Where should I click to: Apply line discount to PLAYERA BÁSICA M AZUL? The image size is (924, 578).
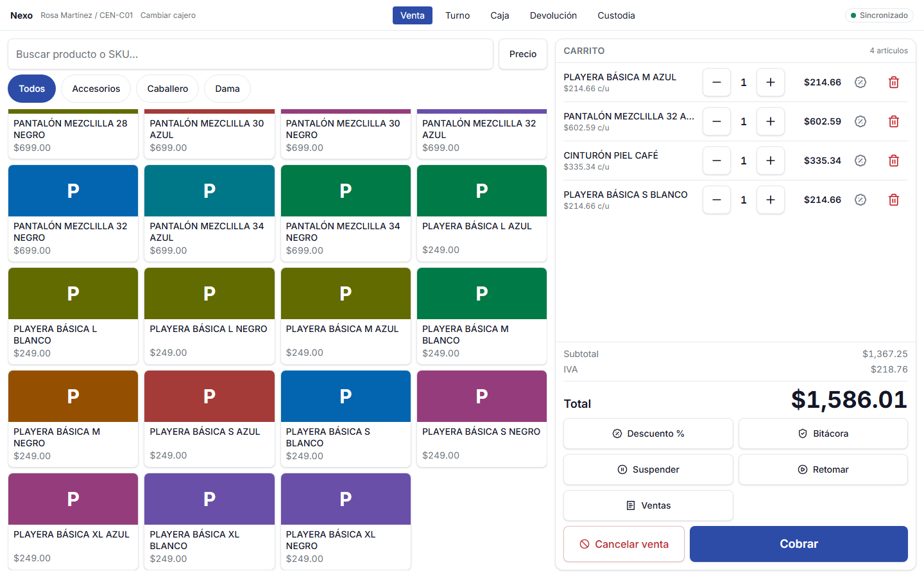tap(860, 82)
